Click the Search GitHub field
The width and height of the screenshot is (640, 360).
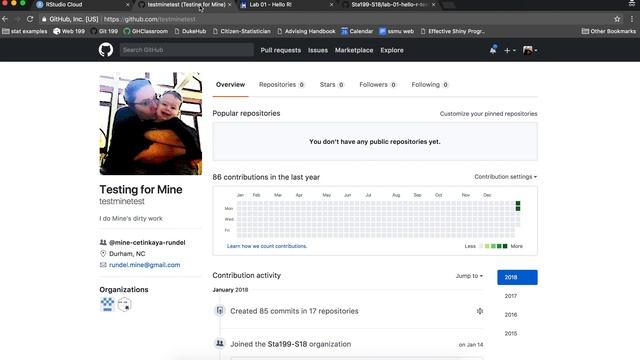[x=187, y=50]
